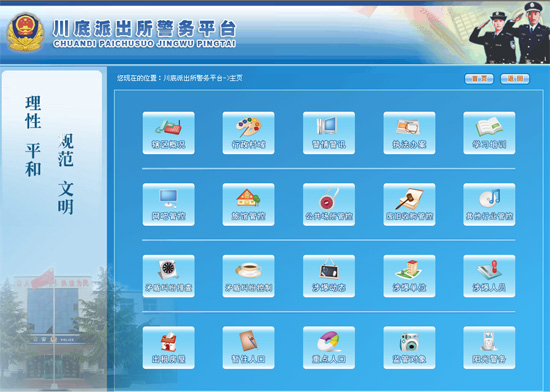The width and height of the screenshot is (550, 392).
Task: Select the 涉爆人员 stamp tile
Action: [489, 276]
